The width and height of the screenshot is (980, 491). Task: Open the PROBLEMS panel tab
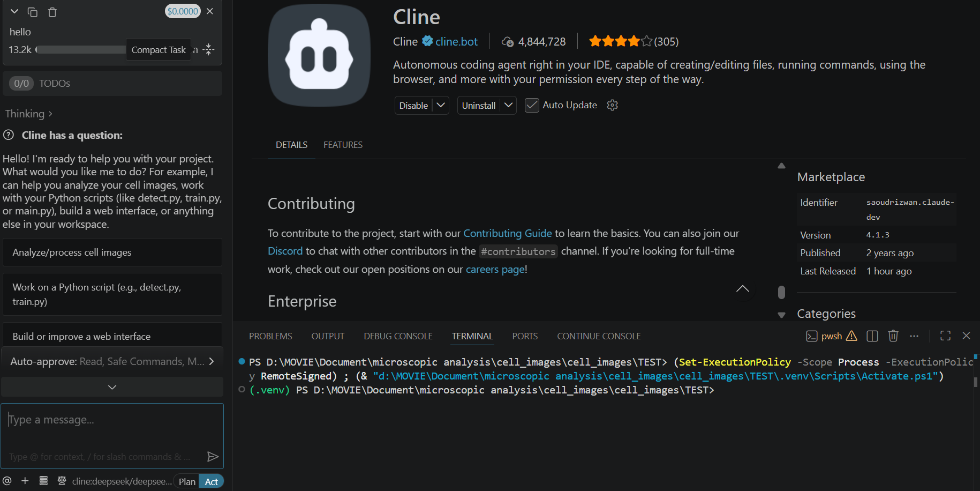pos(270,336)
